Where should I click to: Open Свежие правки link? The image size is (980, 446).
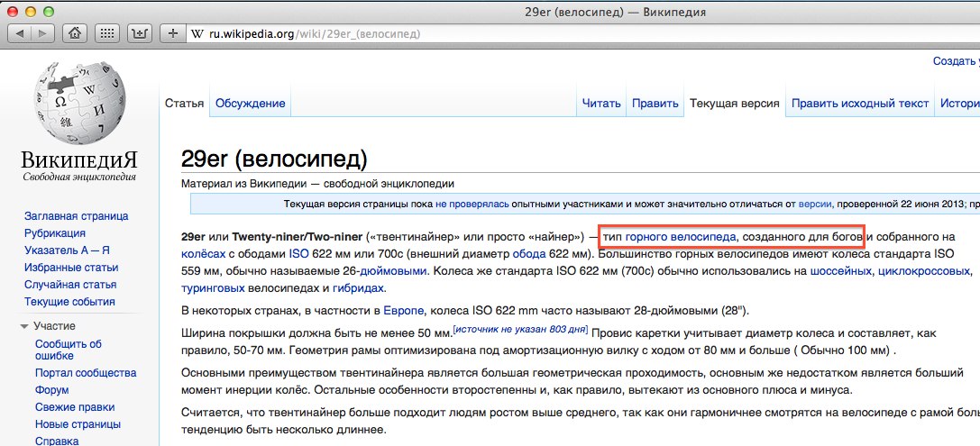point(75,407)
